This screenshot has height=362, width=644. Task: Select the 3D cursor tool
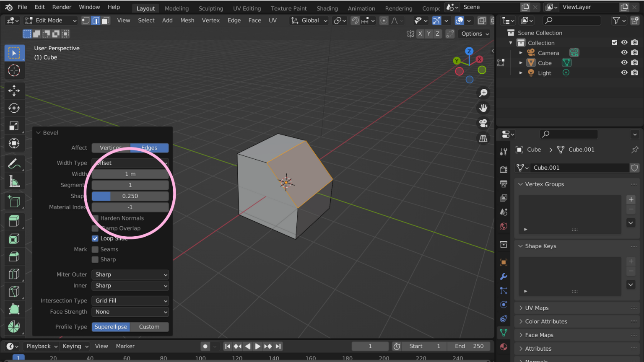point(14,70)
